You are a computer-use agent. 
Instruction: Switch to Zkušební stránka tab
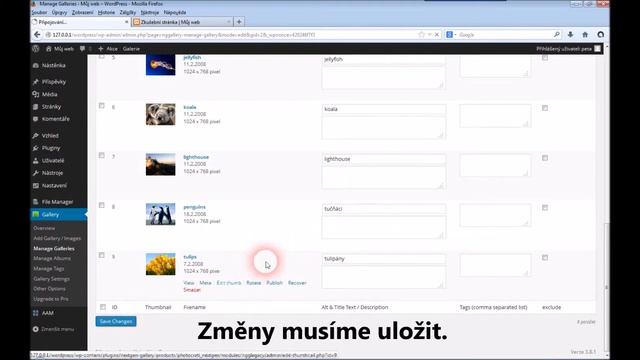click(182, 22)
